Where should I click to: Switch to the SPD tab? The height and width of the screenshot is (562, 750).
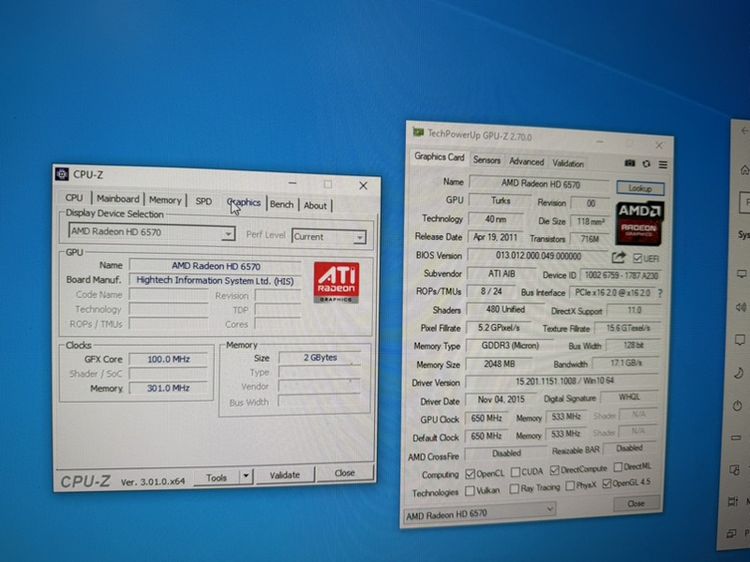[x=203, y=201]
